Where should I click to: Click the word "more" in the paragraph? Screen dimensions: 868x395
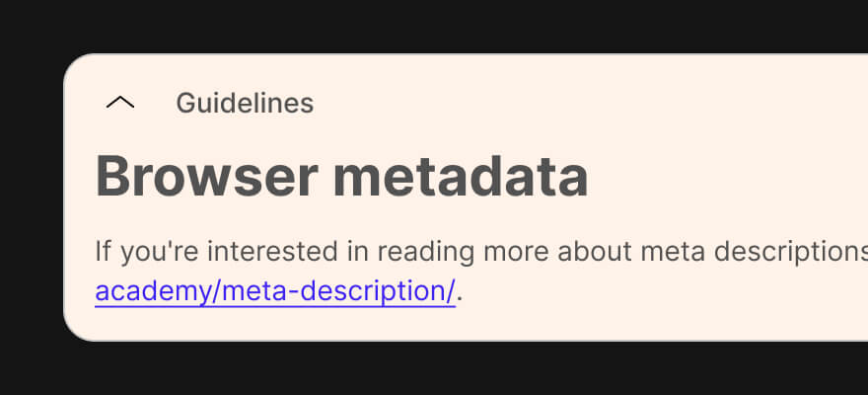tap(518, 251)
